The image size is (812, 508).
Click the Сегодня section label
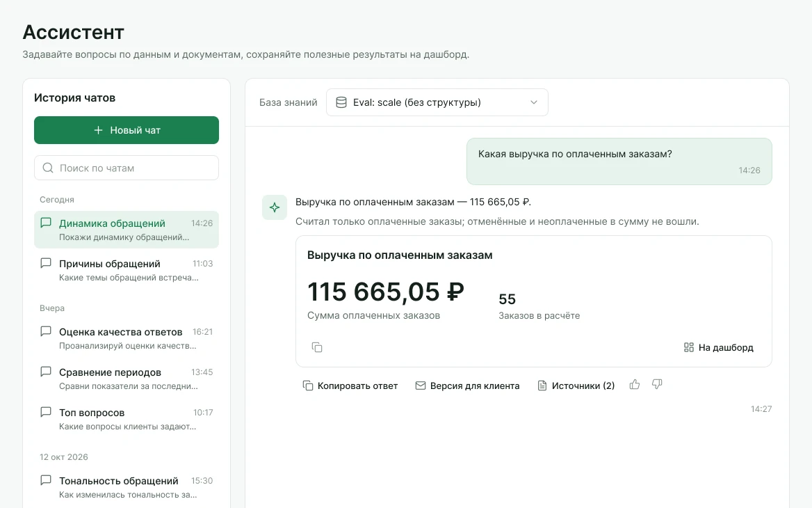click(57, 200)
